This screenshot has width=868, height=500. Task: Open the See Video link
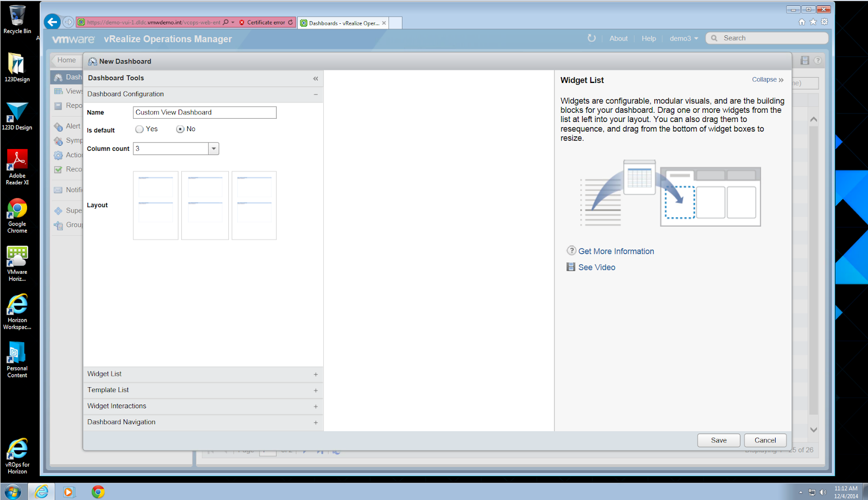(597, 267)
